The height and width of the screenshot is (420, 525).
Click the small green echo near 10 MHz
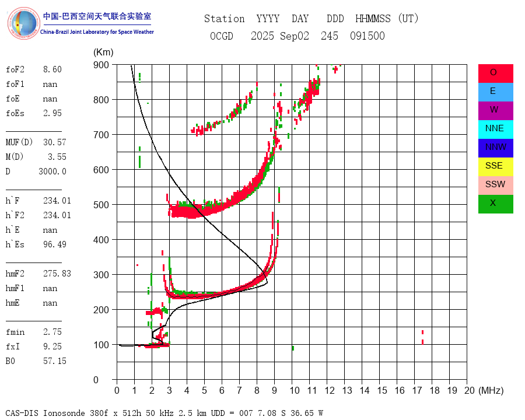293,348
